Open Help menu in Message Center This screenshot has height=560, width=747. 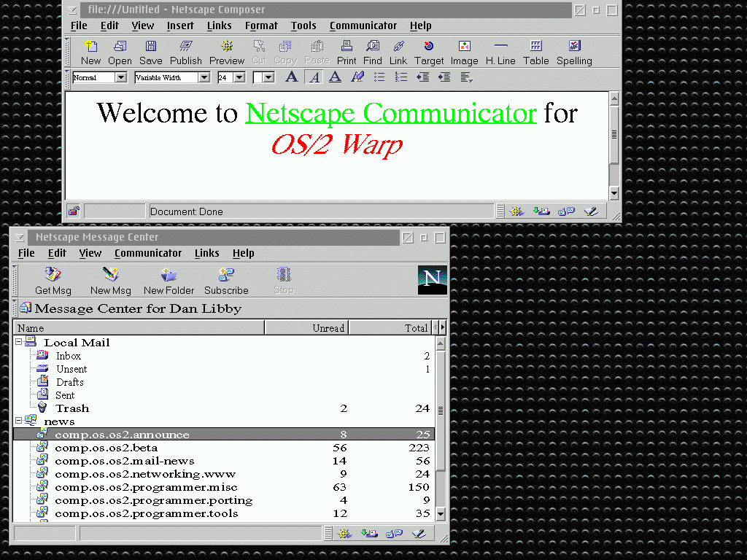243,253
